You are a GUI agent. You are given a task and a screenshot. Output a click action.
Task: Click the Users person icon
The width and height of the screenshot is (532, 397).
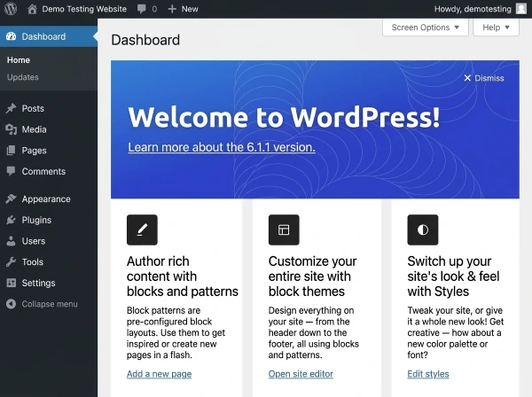click(12, 241)
